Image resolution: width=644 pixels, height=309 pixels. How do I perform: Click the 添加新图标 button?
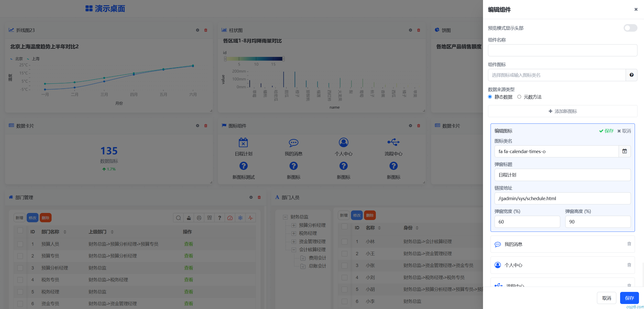click(x=562, y=111)
